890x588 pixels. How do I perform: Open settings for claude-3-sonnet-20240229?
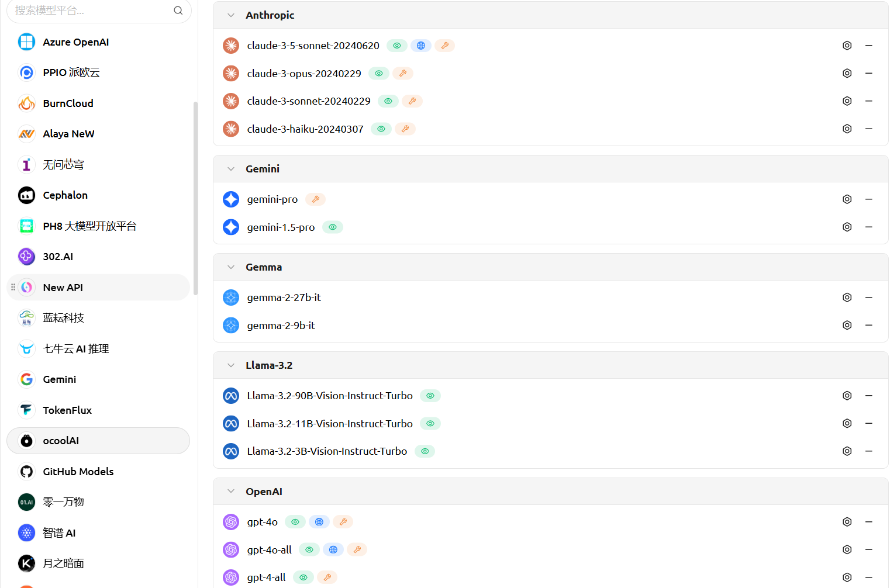[847, 101]
